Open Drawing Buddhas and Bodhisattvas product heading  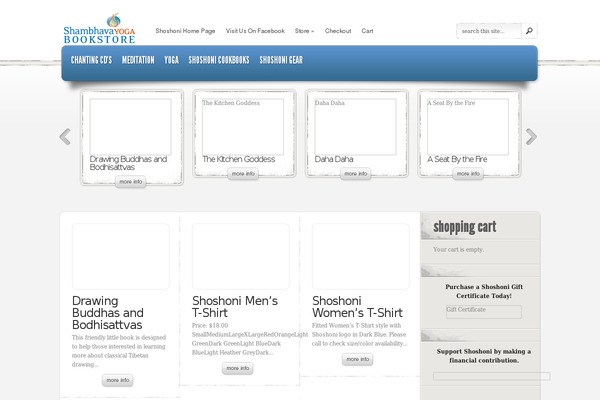click(x=108, y=313)
